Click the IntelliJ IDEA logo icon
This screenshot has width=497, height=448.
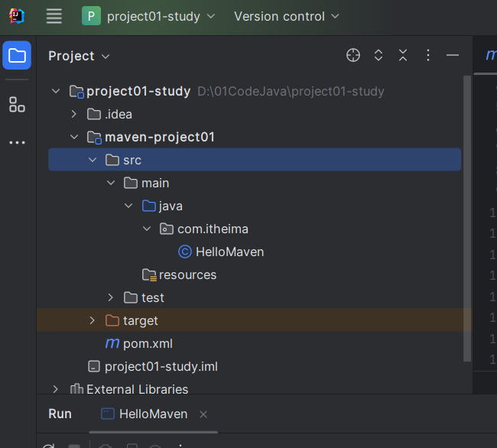[x=17, y=16]
